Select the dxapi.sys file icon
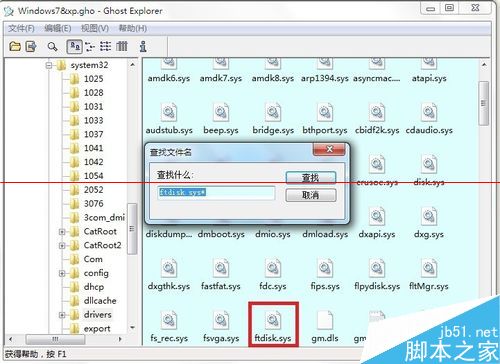The height and width of the screenshot is (364, 500). point(377,216)
